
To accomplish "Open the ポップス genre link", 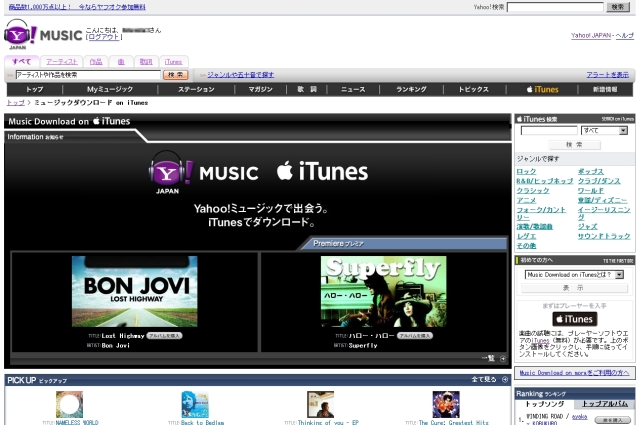I will tap(591, 171).
